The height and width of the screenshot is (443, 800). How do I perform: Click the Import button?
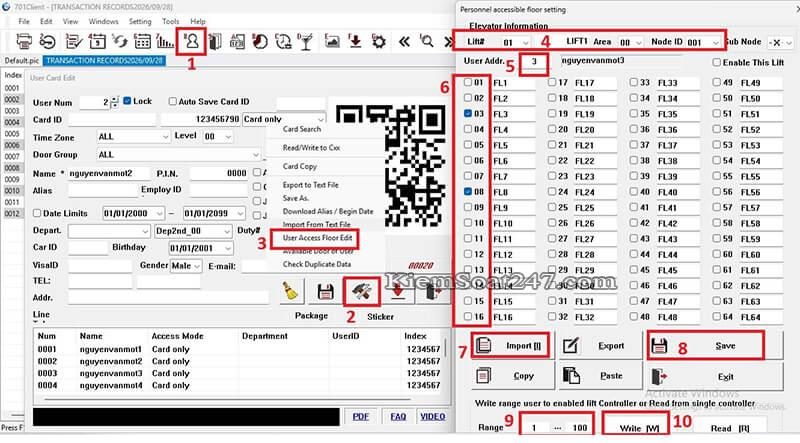coord(511,346)
